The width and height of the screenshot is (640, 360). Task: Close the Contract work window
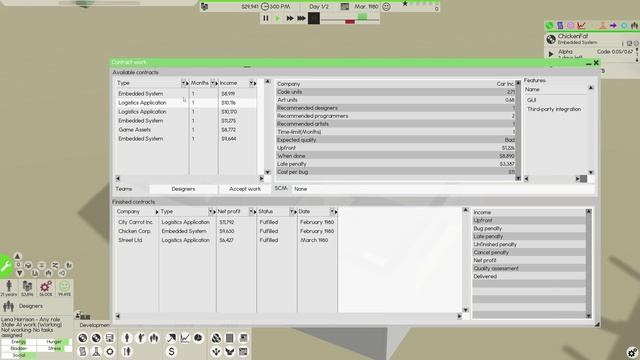(596, 63)
